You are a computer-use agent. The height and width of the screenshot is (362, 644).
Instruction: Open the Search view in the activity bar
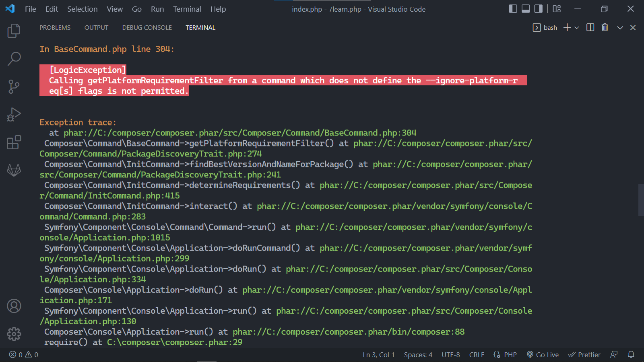click(x=14, y=59)
